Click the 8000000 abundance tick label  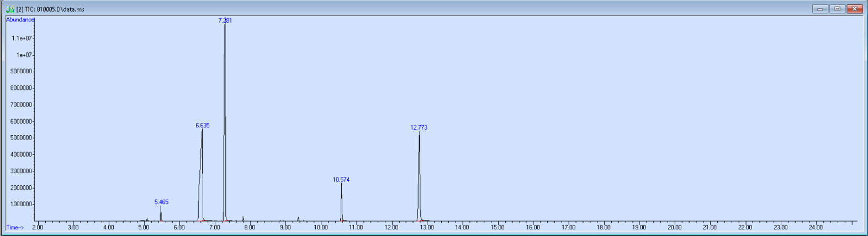click(x=21, y=88)
